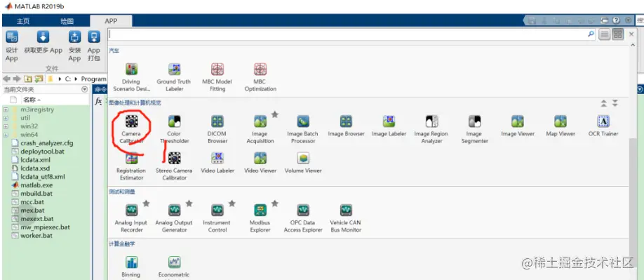Expand the win32 folder
644x280 pixels.
pos(6,126)
